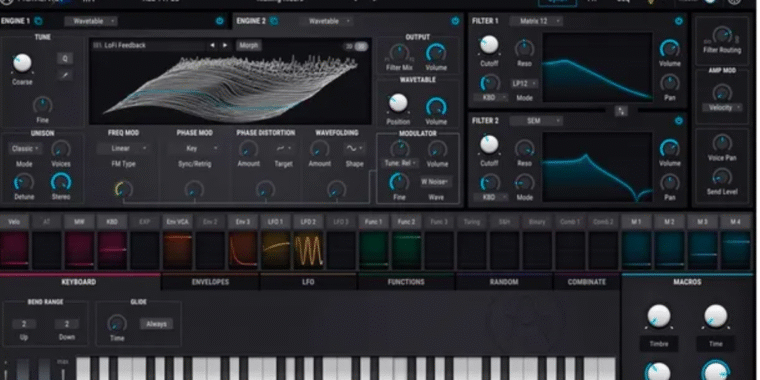Toggle the Engine 1 power button
The image size is (760, 380).
[219, 21]
